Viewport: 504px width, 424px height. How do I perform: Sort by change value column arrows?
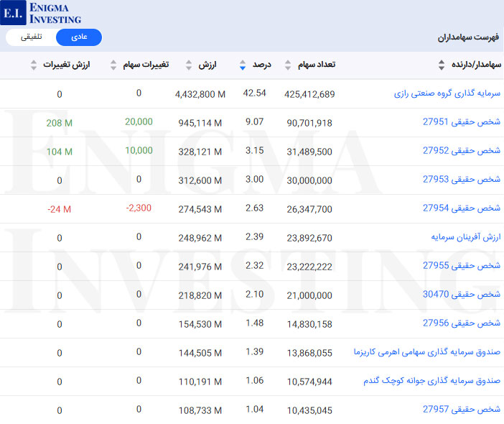[34, 65]
